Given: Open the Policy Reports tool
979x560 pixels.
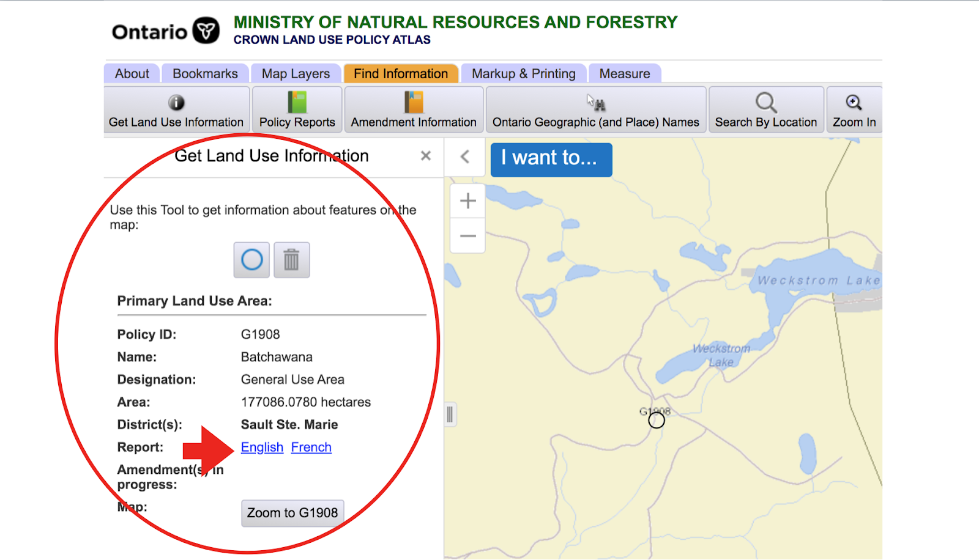Looking at the screenshot, I should pos(297,109).
